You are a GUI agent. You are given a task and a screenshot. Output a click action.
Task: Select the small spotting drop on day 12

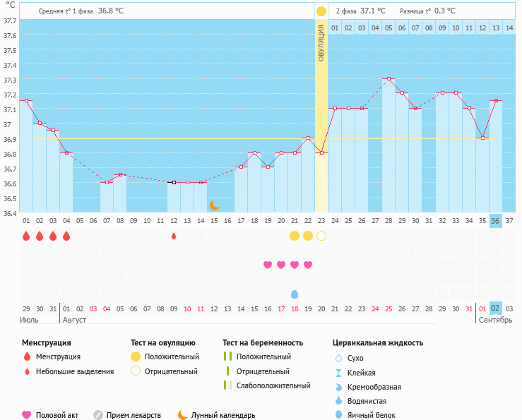pyautogui.click(x=174, y=236)
